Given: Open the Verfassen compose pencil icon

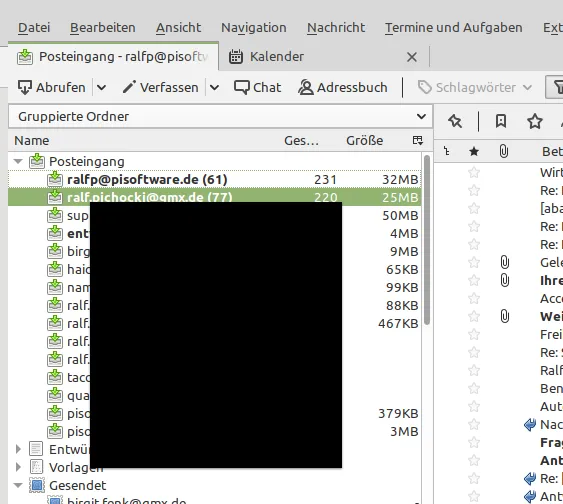Looking at the screenshot, I should coord(129,87).
